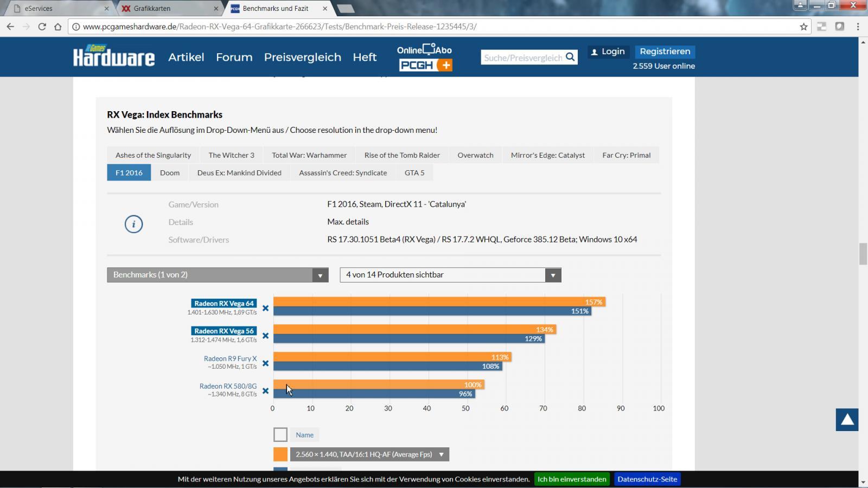This screenshot has width=868, height=488.
Task: Show Deus Ex: Mankind Divided benchmarks
Action: click(239, 172)
